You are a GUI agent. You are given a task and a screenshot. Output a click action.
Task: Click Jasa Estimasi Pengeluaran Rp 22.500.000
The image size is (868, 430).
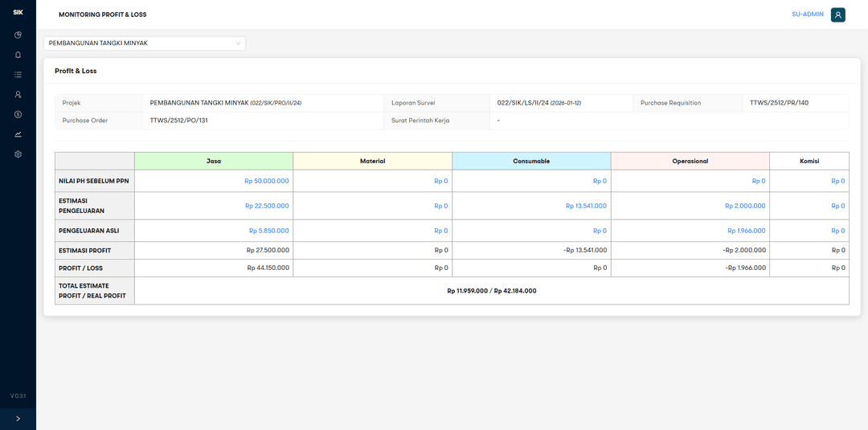coord(267,206)
